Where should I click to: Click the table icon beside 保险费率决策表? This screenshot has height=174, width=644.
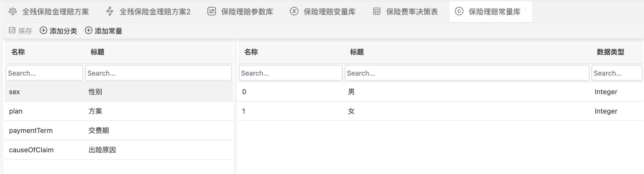coord(377,11)
